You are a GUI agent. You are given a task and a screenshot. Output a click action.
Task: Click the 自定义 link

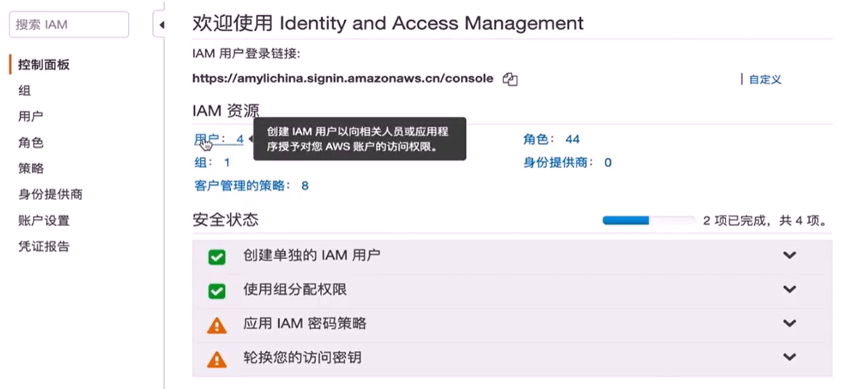click(765, 79)
